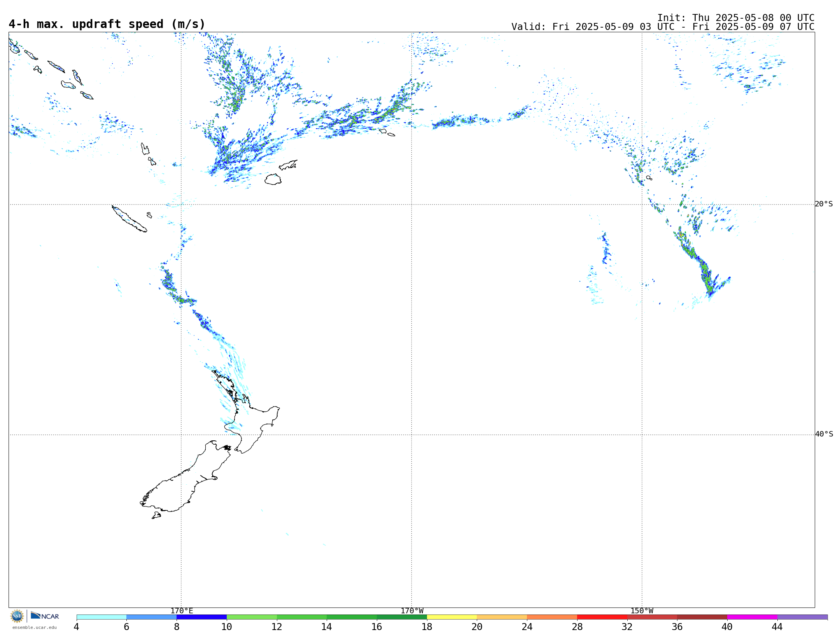Click the NCAR logo
The width and height of the screenshot is (840, 632).
[x=45, y=616]
